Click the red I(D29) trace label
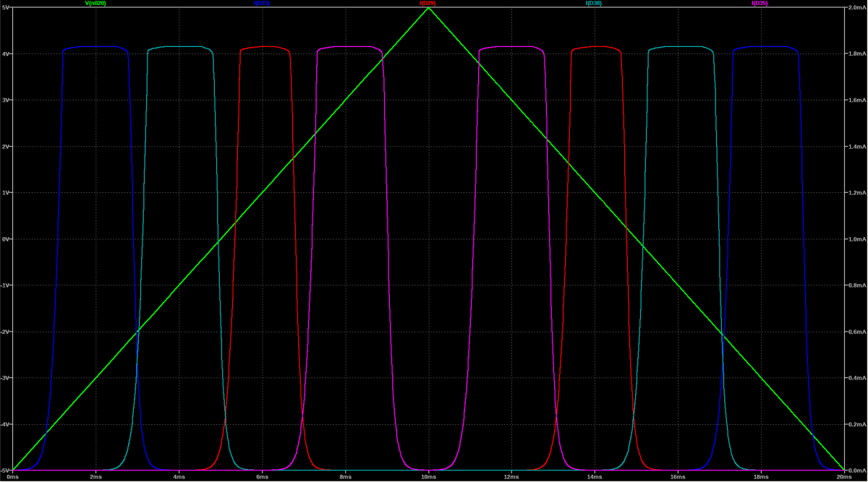The width and height of the screenshot is (868, 482). click(x=427, y=3)
